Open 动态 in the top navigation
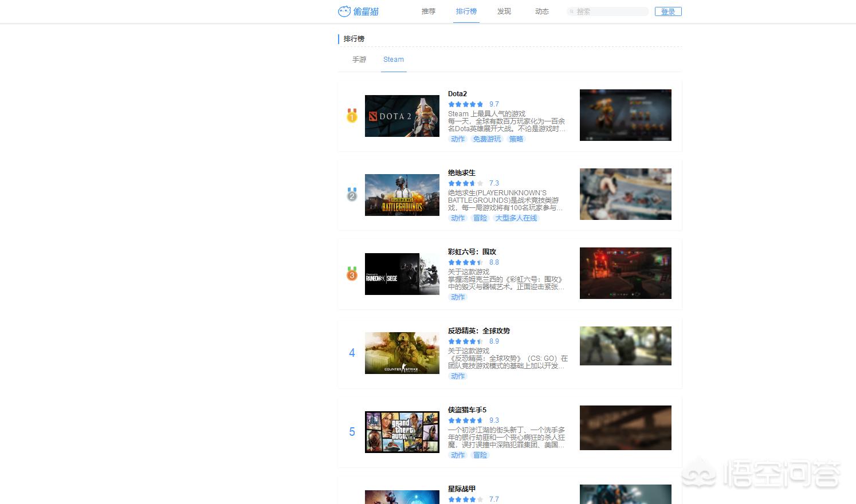 542,11
